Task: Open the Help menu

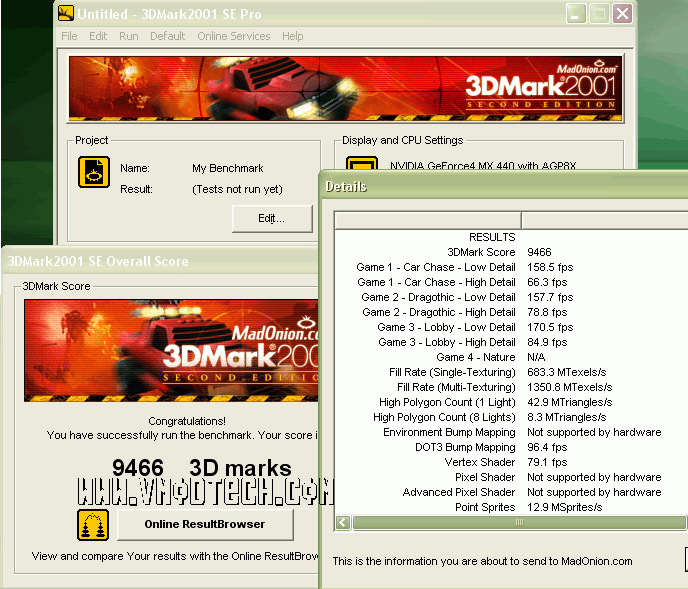Action: (292, 36)
